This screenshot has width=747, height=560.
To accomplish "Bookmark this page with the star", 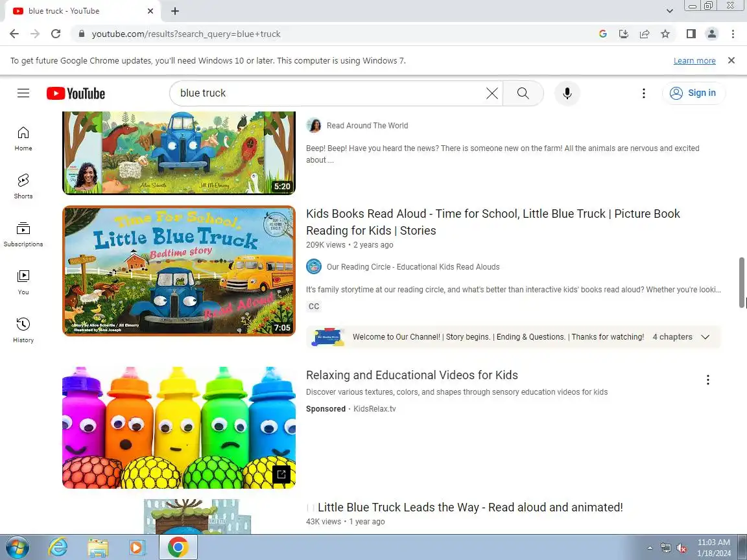I will coord(665,34).
